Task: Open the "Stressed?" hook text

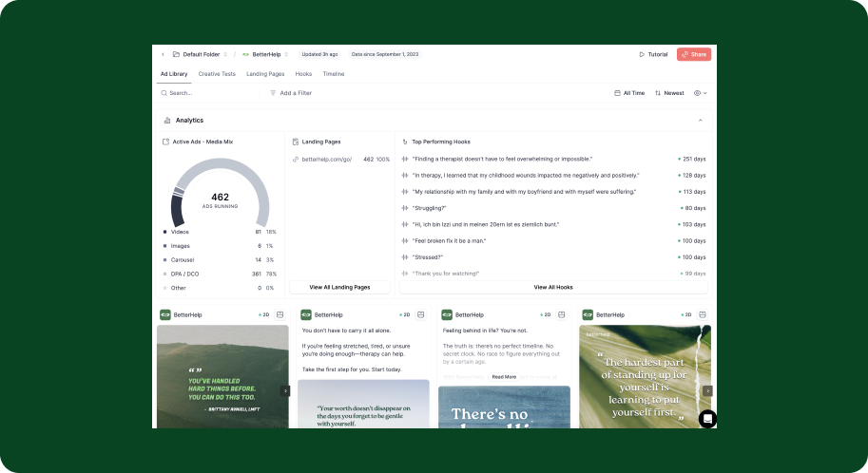Action: click(x=428, y=257)
